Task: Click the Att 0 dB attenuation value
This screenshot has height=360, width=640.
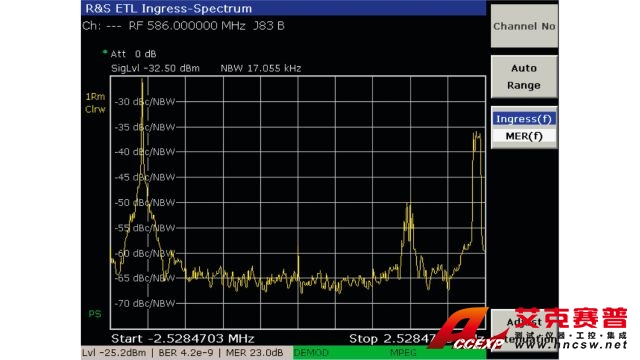Action: tap(133, 54)
